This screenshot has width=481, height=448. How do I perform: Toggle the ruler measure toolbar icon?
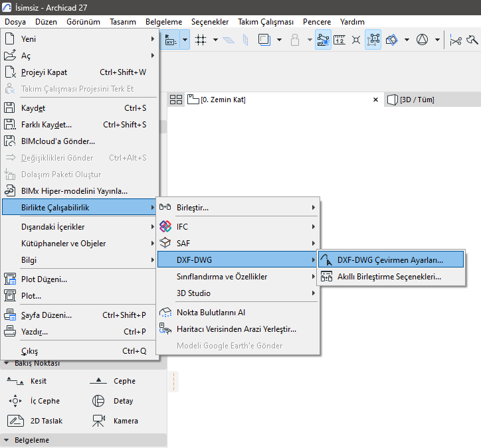click(339, 40)
